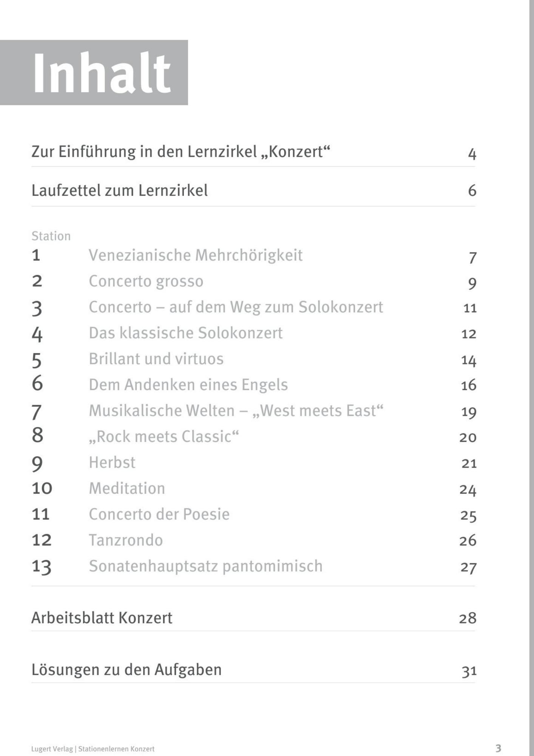Select the "Tanzrondo" entry
534x756 pixels.
coord(126,541)
